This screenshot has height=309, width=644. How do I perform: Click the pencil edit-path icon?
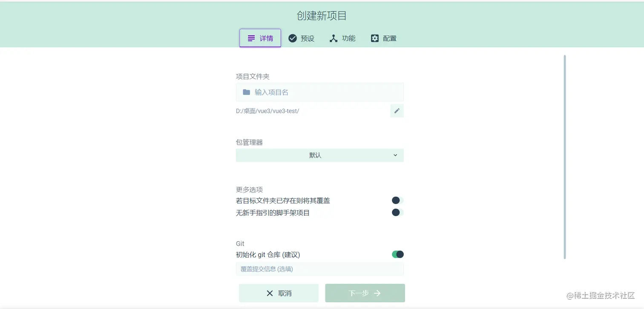coord(397,111)
